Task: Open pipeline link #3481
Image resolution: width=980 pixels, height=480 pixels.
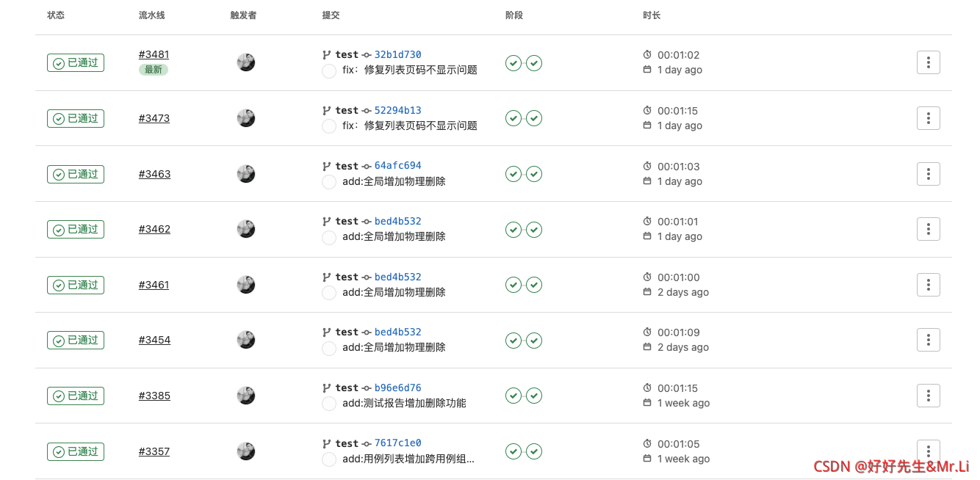Action: point(154,54)
